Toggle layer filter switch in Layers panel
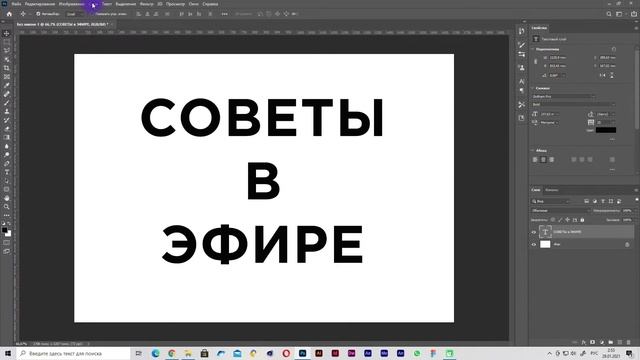This screenshot has width=640, height=360. tap(636, 200)
